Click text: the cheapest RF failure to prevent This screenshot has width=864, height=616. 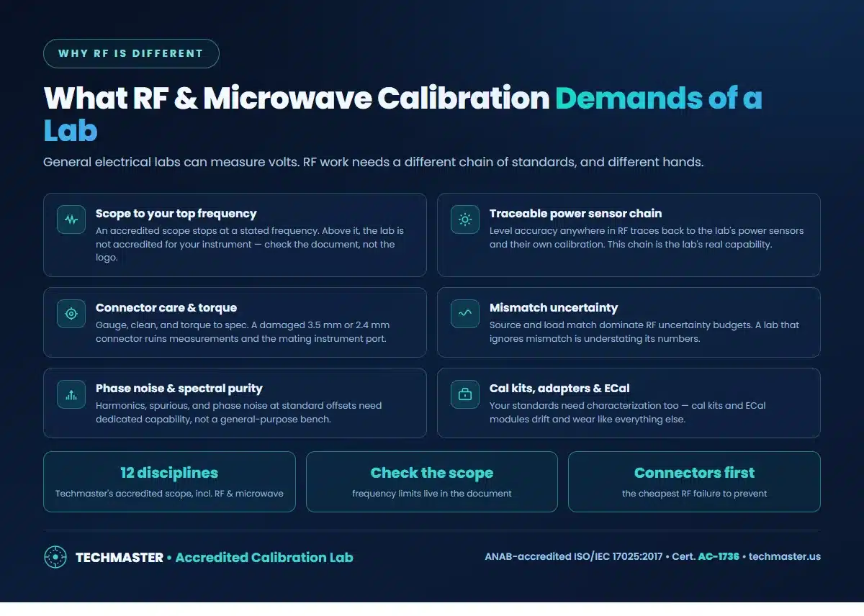(x=695, y=494)
